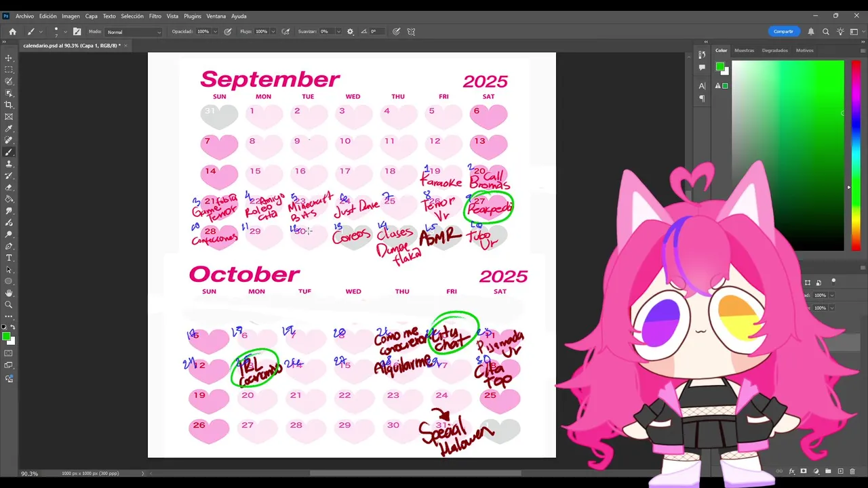This screenshot has height=488, width=868.
Task: Select the Path Selection tool
Action: click(x=9, y=269)
